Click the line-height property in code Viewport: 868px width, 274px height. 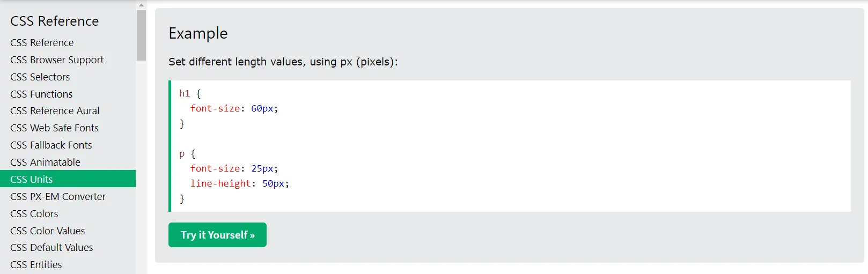pyautogui.click(x=220, y=184)
